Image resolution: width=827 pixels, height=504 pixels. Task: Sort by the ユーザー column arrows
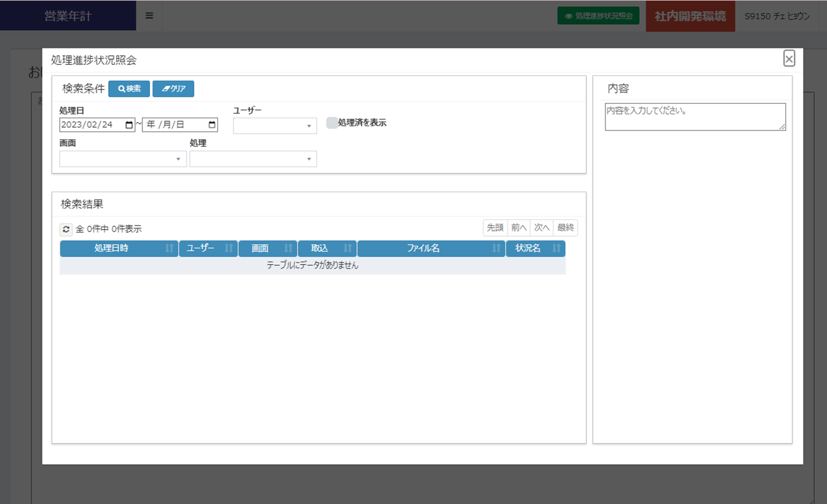(229, 248)
